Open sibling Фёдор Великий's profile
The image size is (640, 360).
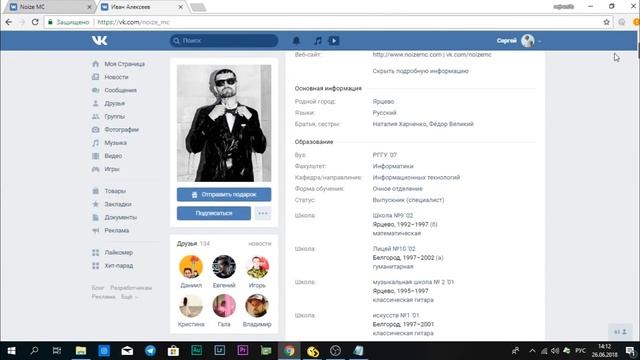coord(451,124)
